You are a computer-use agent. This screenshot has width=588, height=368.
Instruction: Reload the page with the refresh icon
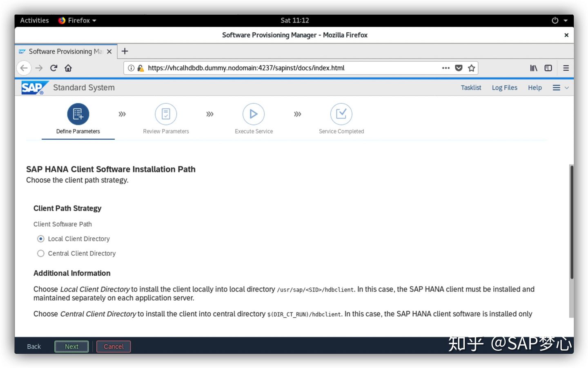click(x=53, y=68)
